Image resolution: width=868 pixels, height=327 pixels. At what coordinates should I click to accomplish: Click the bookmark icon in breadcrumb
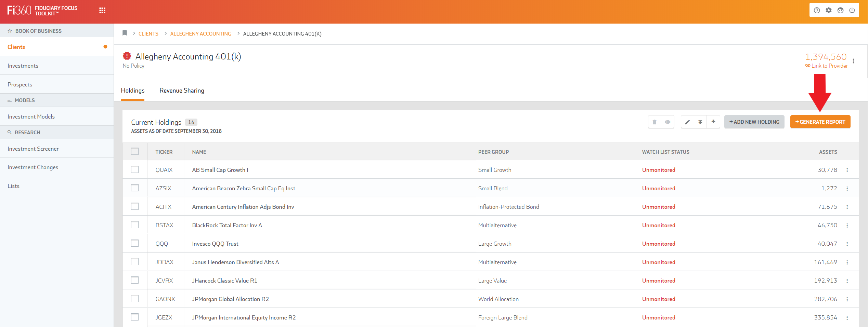coord(125,33)
